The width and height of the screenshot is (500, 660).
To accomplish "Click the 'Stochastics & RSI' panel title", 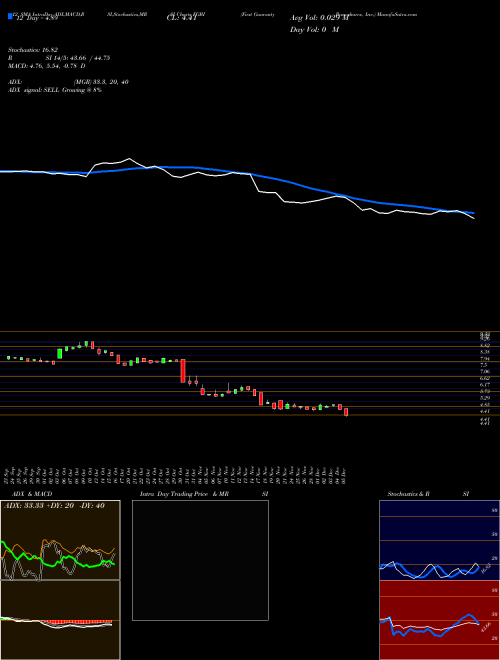I will tap(428, 494).
